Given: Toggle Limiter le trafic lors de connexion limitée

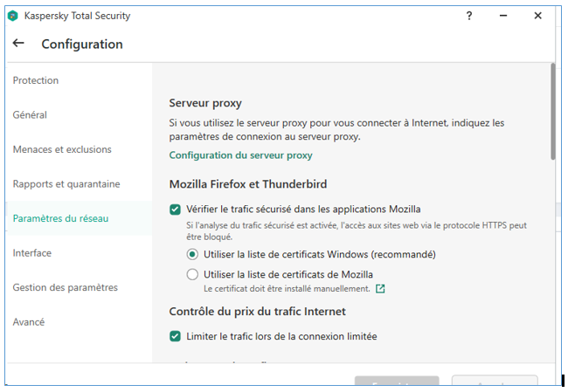Looking at the screenshot, I should (x=176, y=336).
